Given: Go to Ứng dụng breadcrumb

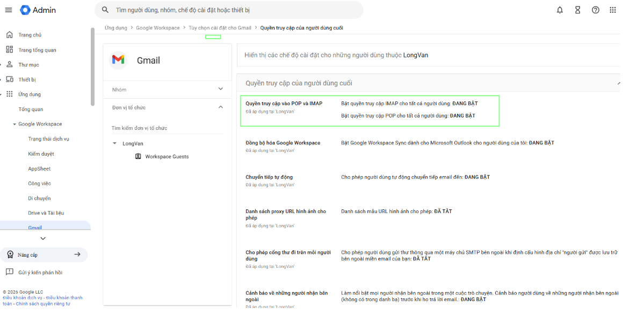Looking at the screenshot, I should click(x=115, y=27).
